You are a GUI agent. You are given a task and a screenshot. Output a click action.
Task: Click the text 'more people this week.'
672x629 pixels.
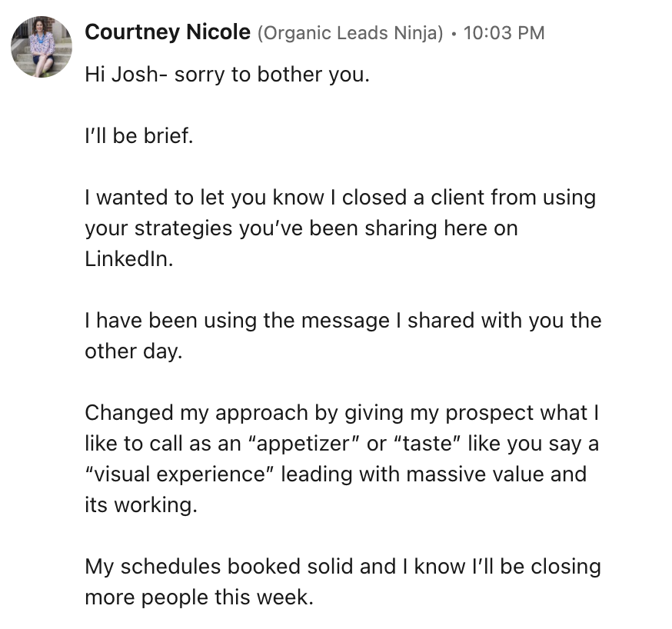click(x=199, y=597)
